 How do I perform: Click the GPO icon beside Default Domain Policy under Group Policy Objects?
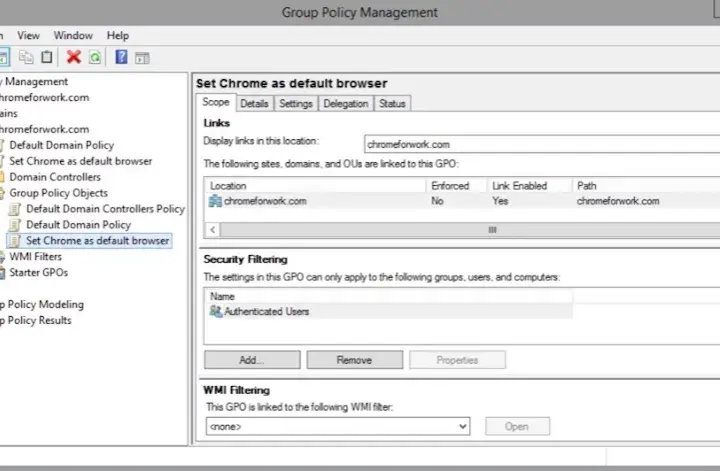click(x=15, y=224)
